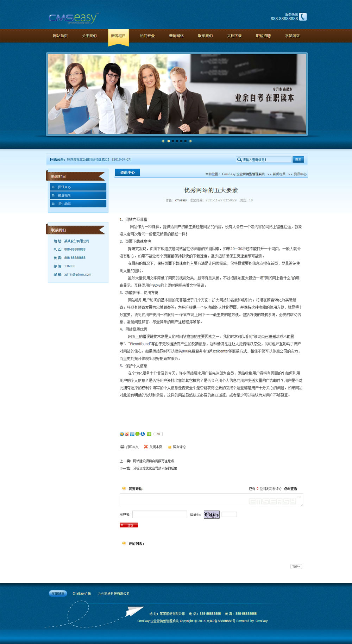Share via WeChat icon
Viewport: 352px width, 644px height.
point(138,434)
